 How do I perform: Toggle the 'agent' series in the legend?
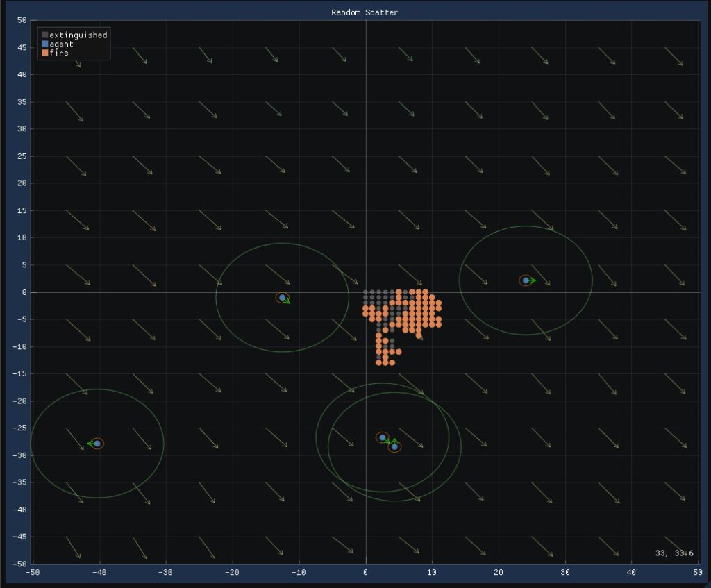click(x=61, y=44)
